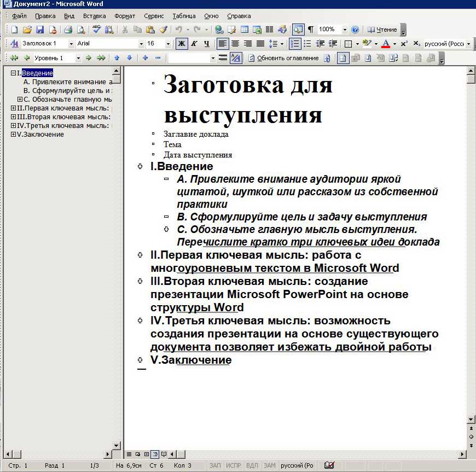Select the Demote heading arrow on outlining toolbar

88,57
